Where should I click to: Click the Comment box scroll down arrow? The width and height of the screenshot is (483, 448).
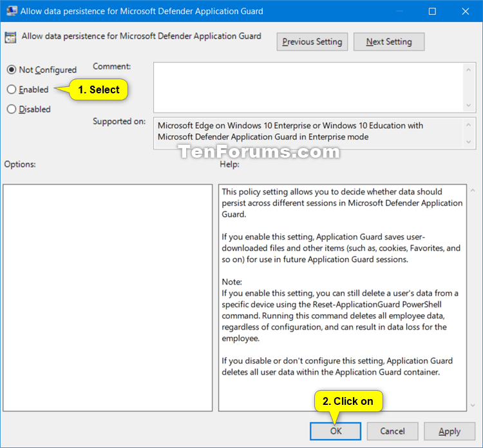click(469, 106)
